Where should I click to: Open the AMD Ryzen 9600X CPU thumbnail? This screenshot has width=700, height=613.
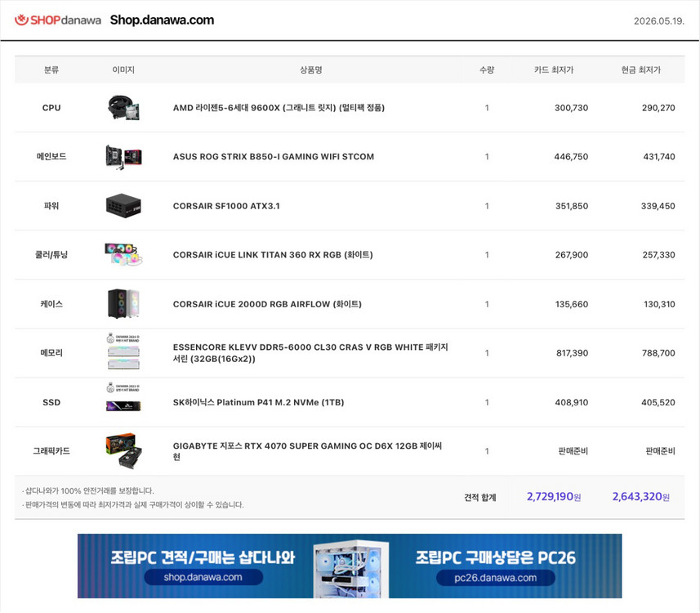pyautogui.click(x=124, y=108)
